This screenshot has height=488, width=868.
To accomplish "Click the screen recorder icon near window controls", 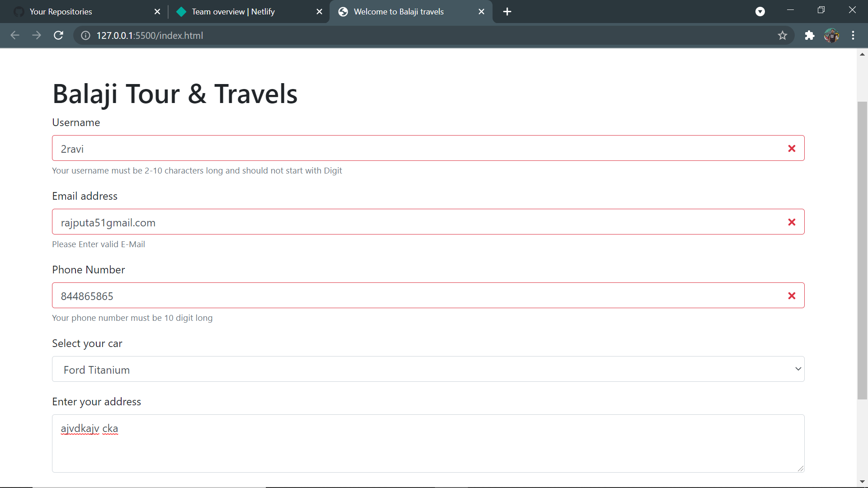I will tap(760, 11).
